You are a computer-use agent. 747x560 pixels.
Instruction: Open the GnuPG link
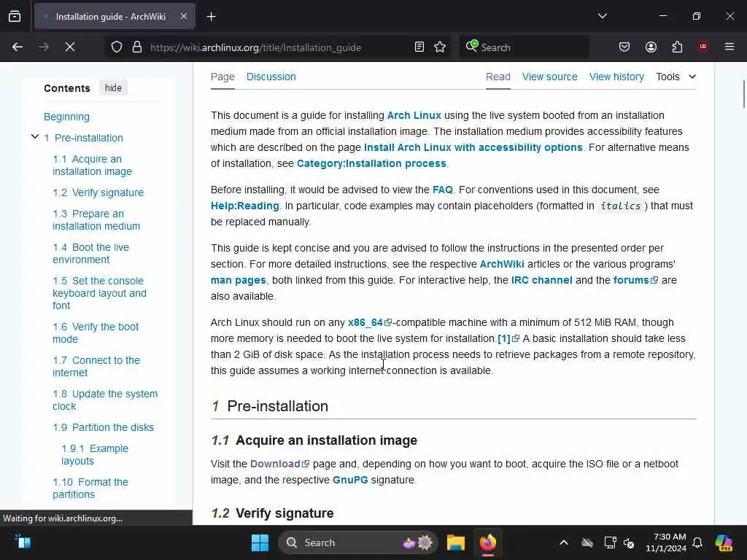(x=350, y=481)
